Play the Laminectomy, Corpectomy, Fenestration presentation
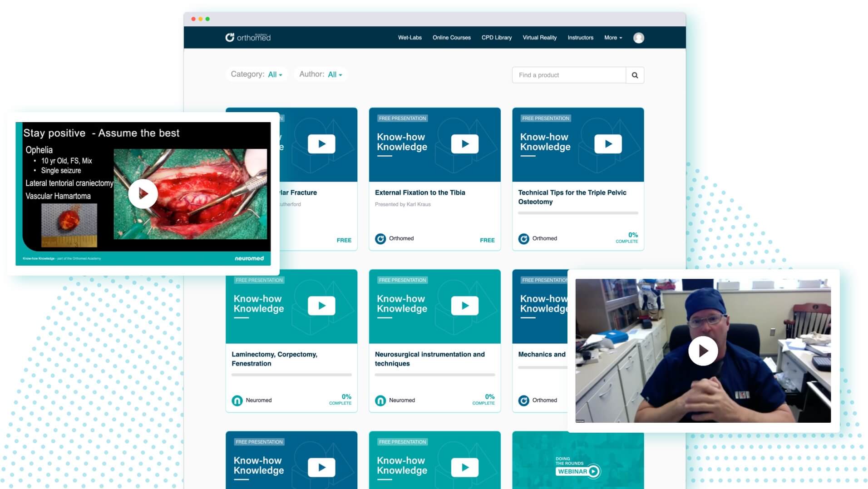868x489 pixels. point(321,306)
